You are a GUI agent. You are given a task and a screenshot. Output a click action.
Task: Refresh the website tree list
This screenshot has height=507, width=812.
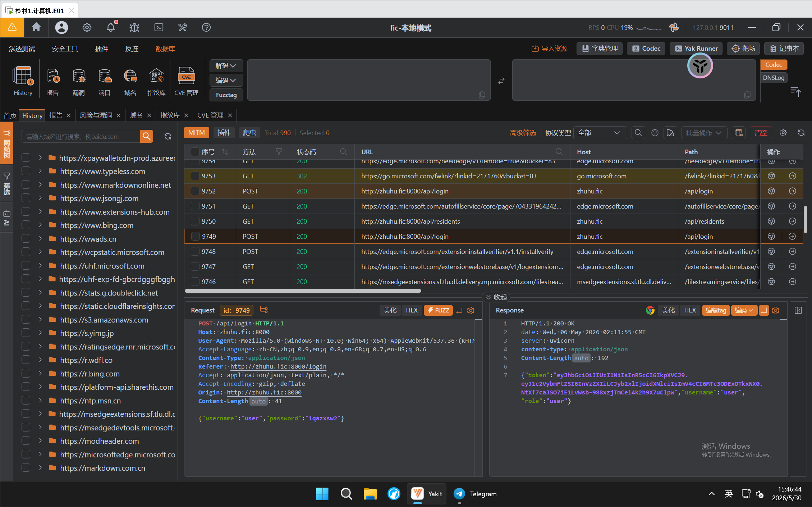[x=168, y=136]
